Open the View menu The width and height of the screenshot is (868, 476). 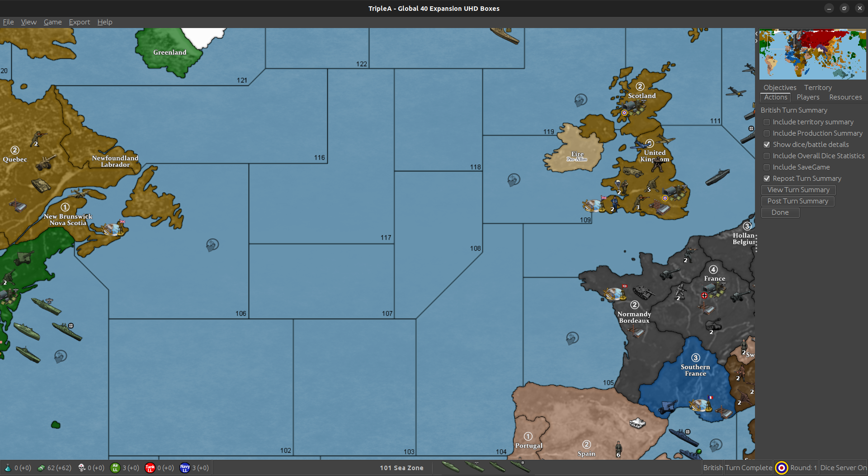(28, 22)
